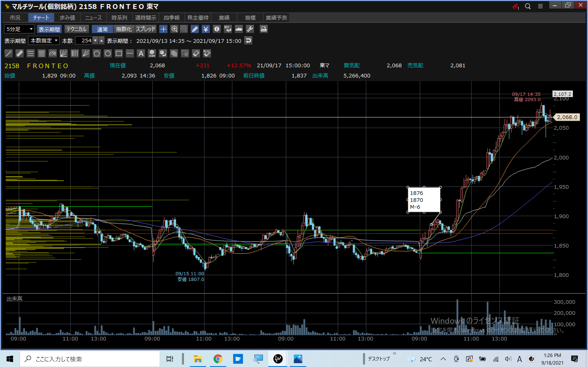Click the zoom in magnifier icon
Screen dimensions: 588x367
point(174,29)
